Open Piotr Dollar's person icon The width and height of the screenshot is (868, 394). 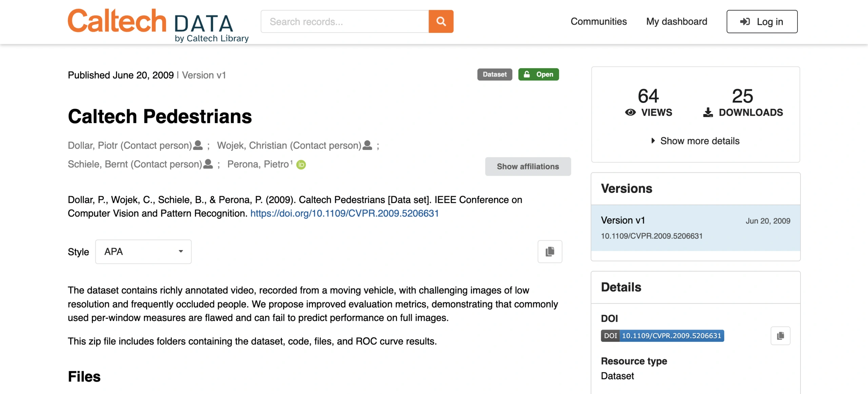(198, 145)
